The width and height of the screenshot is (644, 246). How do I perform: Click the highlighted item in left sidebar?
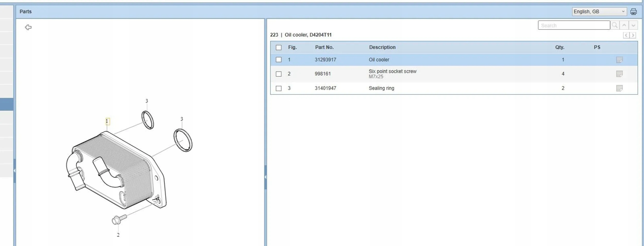tap(7, 104)
